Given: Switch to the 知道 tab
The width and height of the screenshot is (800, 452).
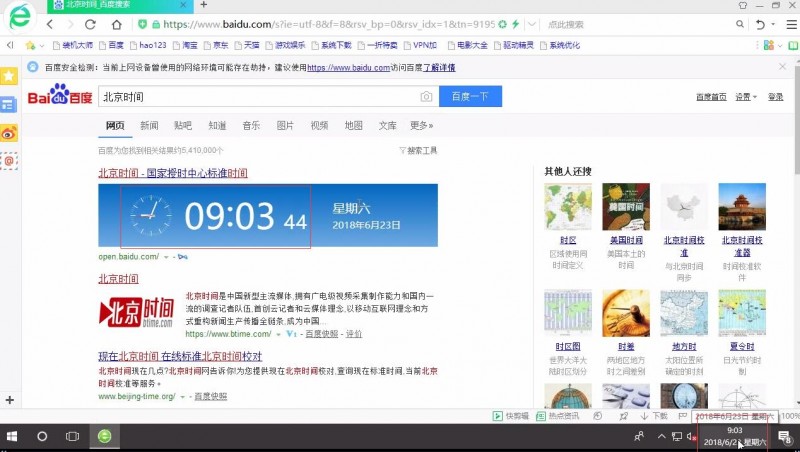Looking at the screenshot, I should (217, 125).
